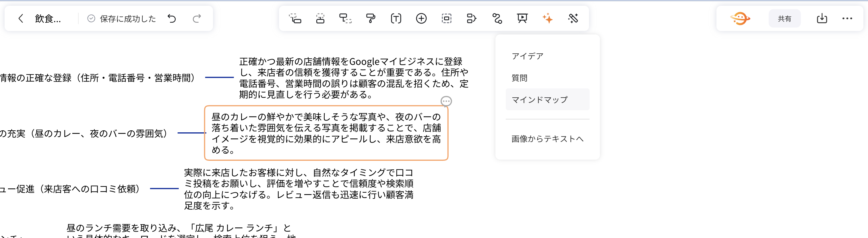Undo the last action

coord(172,19)
